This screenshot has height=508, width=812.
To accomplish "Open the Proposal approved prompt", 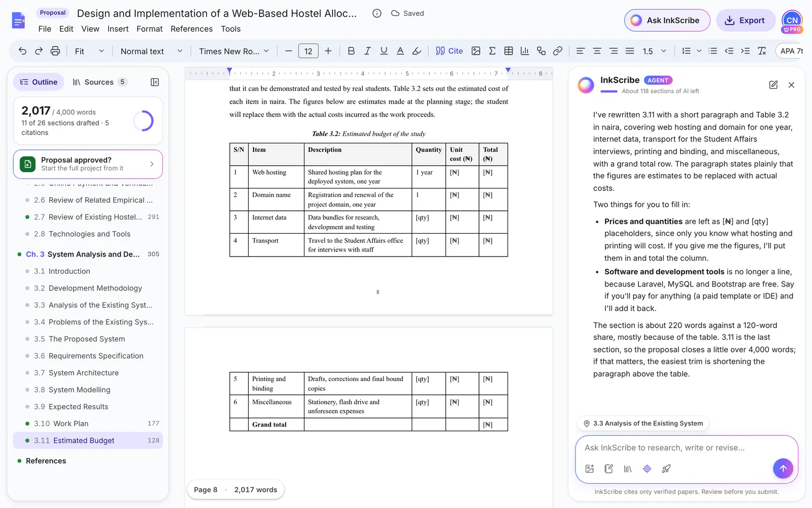I will (x=88, y=164).
